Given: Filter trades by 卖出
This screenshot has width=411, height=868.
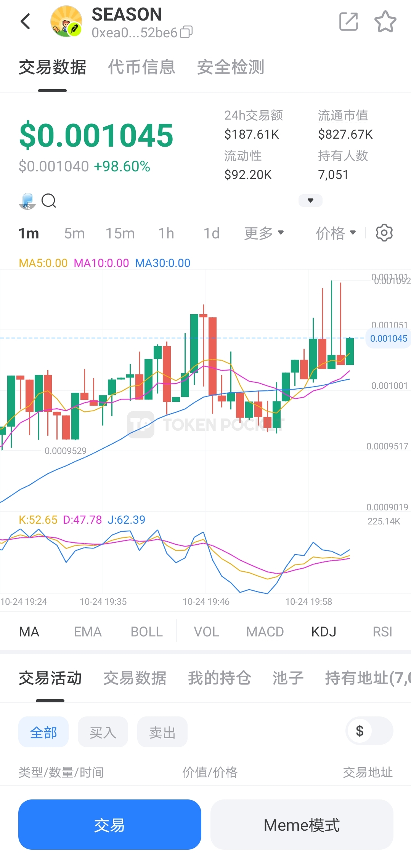Looking at the screenshot, I should pos(162,732).
